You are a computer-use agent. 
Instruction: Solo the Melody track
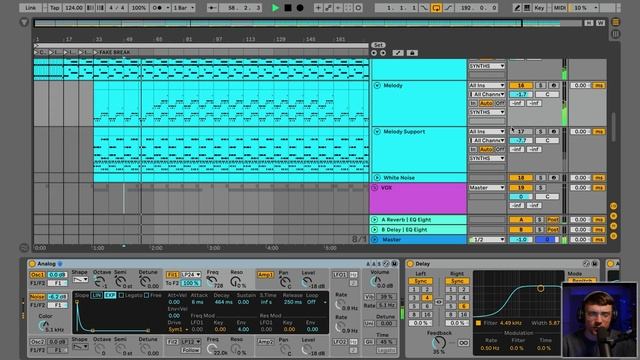[x=540, y=85]
